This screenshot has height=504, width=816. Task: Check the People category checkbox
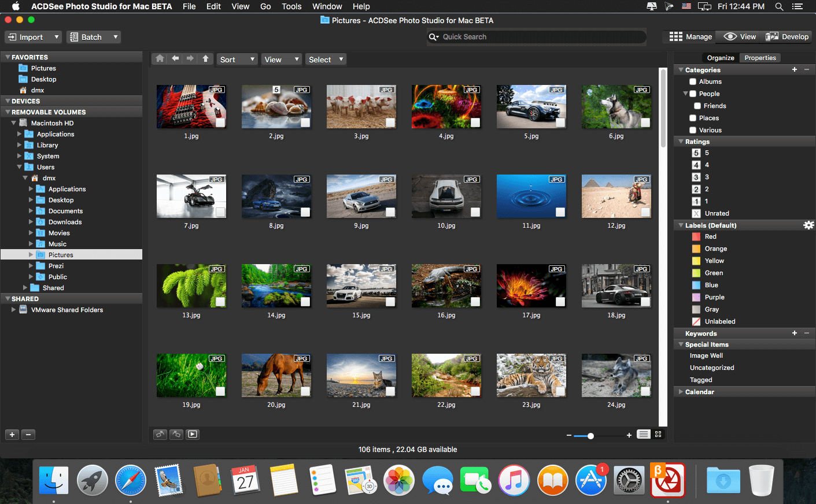692,93
